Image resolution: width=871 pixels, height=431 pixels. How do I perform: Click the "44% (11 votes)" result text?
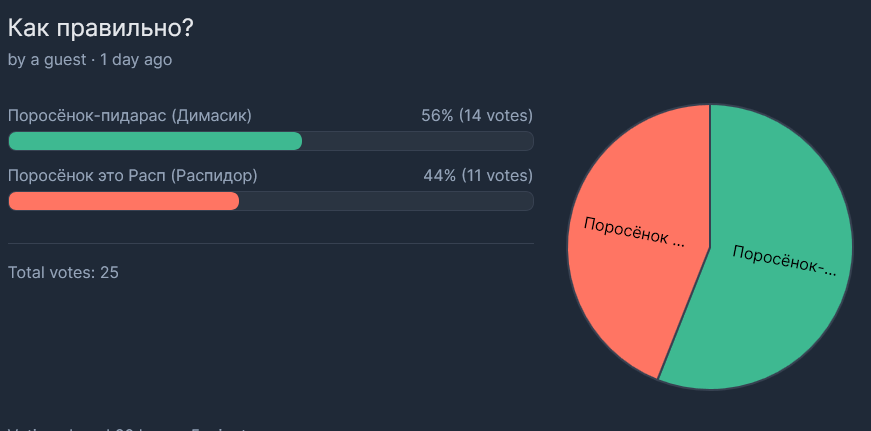tap(478, 176)
